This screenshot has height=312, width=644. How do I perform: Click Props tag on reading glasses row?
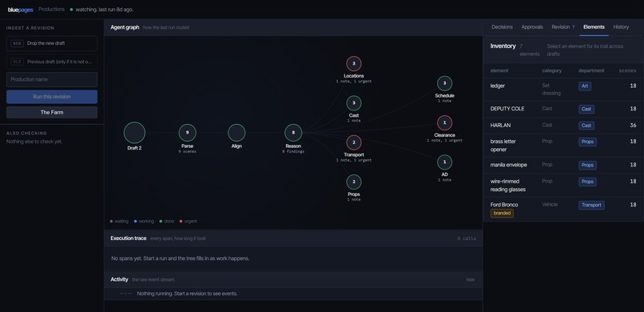[587, 182]
